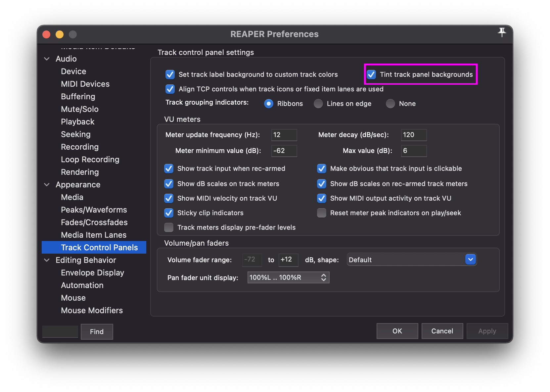Click the -72 volume fader minimum field

click(252, 260)
